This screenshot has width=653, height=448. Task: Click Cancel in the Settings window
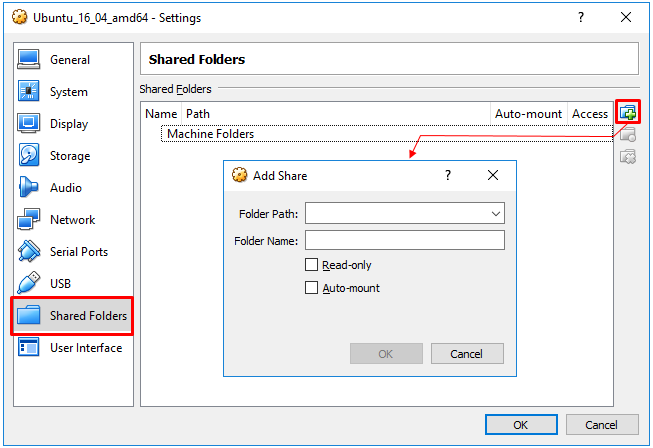[602, 425]
